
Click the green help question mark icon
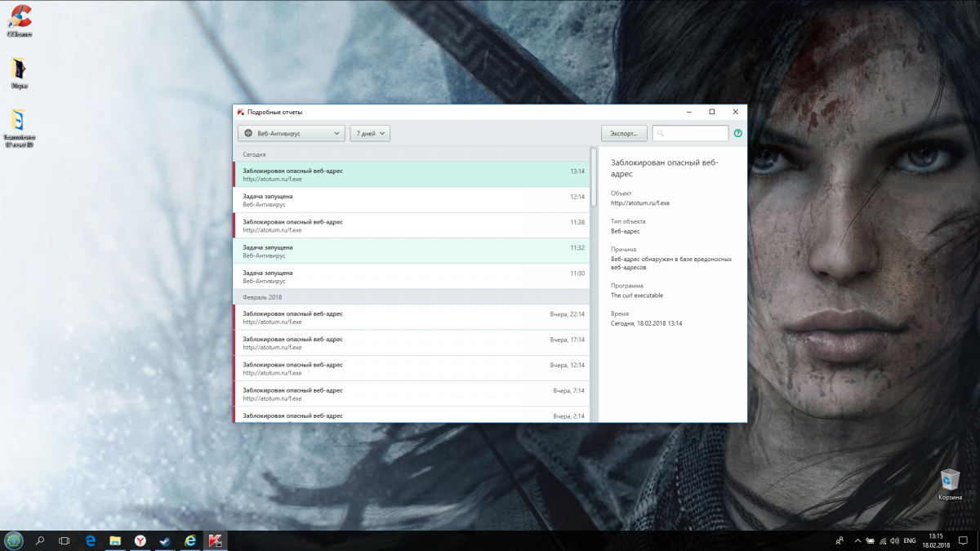pyautogui.click(x=738, y=133)
